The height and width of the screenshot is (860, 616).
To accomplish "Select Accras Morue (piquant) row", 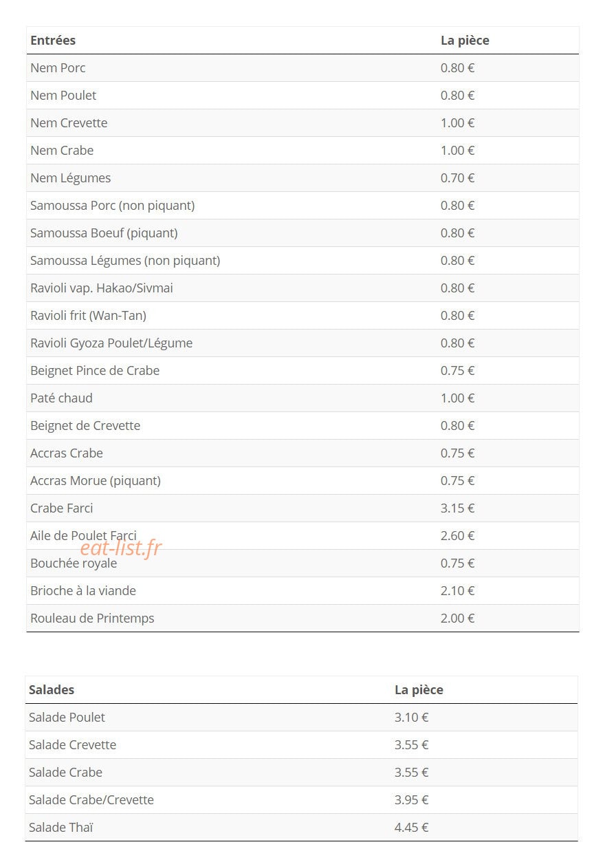I will 302,481.
